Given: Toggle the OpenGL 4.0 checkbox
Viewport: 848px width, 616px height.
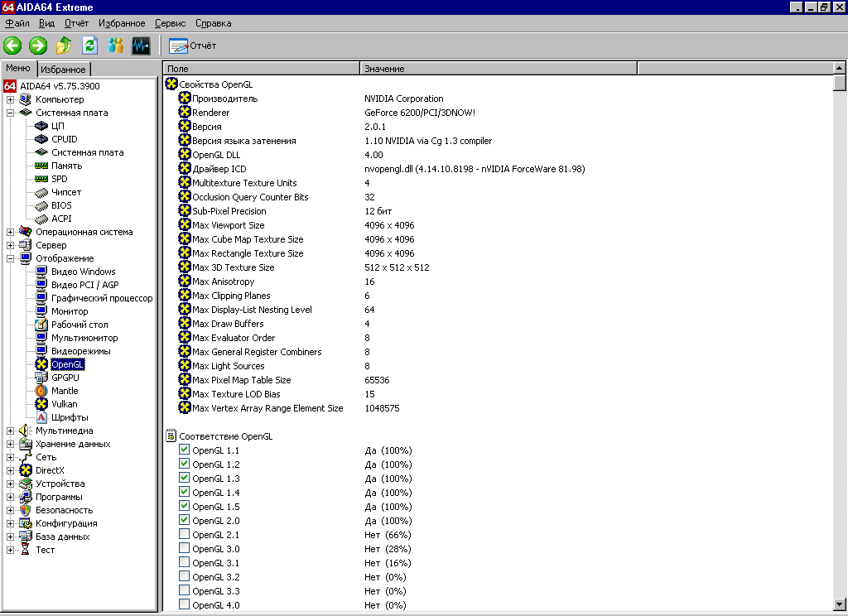Looking at the screenshot, I should coord(184,604).
